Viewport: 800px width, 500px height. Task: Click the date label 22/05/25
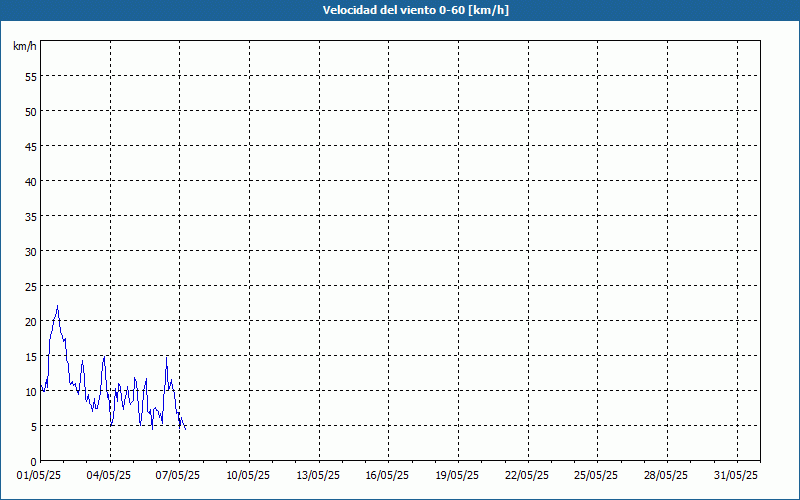527,476
